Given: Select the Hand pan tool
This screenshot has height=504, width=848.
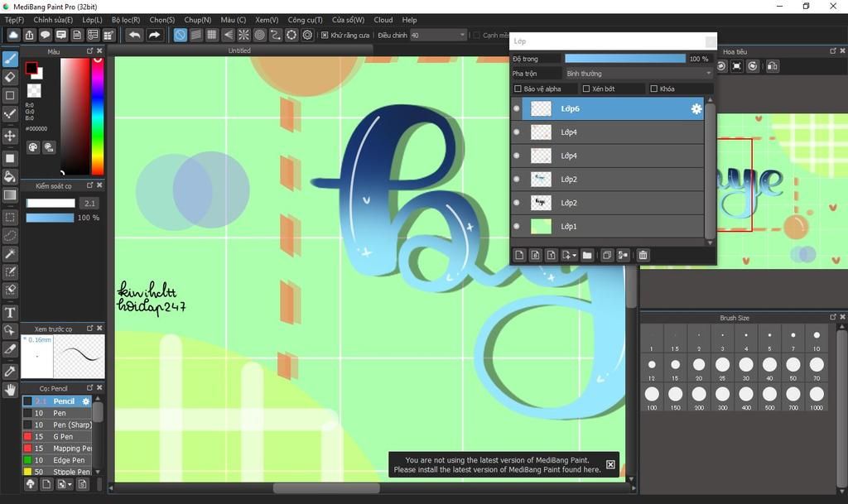Looking at the screenshot, I should point(10,390).
